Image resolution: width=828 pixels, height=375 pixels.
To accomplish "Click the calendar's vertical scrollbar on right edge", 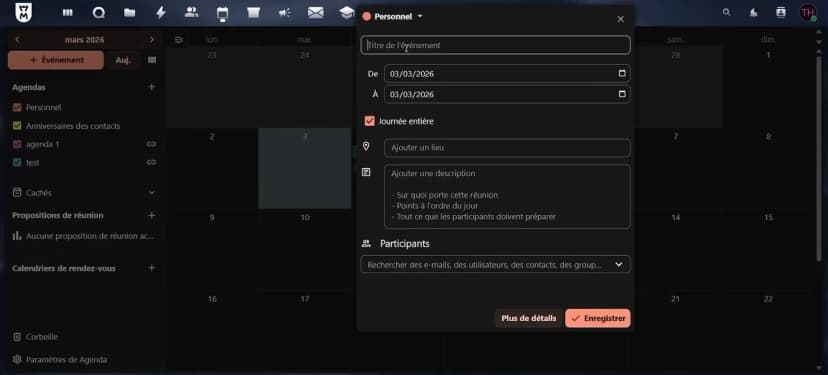I will point(819,158).
